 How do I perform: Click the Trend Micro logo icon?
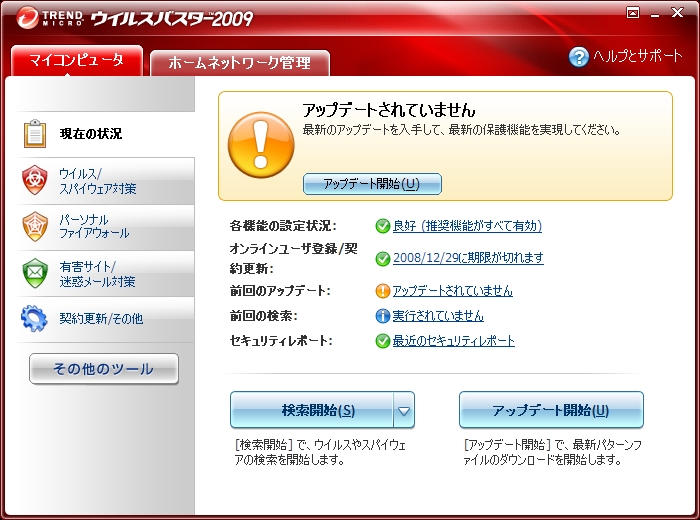(x=28, y=18)
